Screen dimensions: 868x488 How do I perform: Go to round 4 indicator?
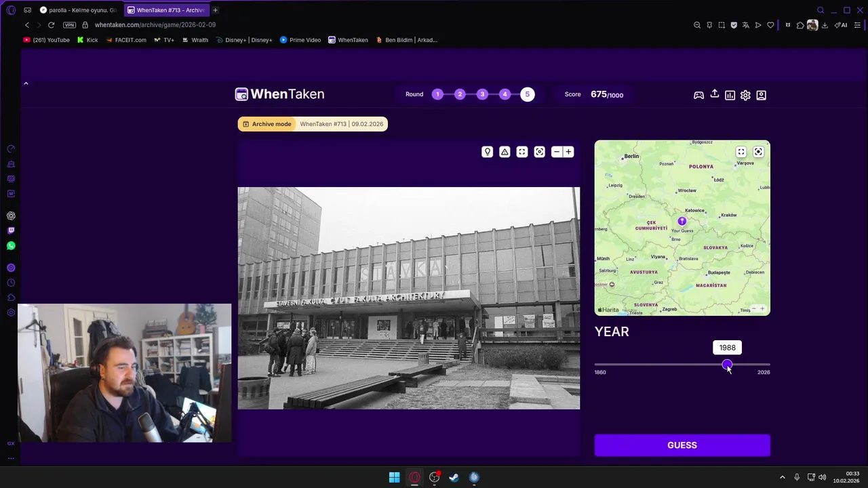pos(505,94)
